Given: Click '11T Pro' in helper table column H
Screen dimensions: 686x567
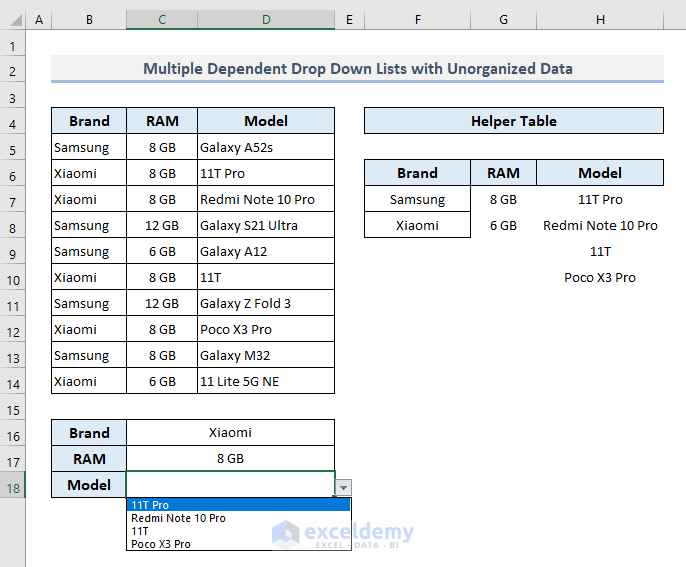Looking at the screenshot, I should click(600, 199).
